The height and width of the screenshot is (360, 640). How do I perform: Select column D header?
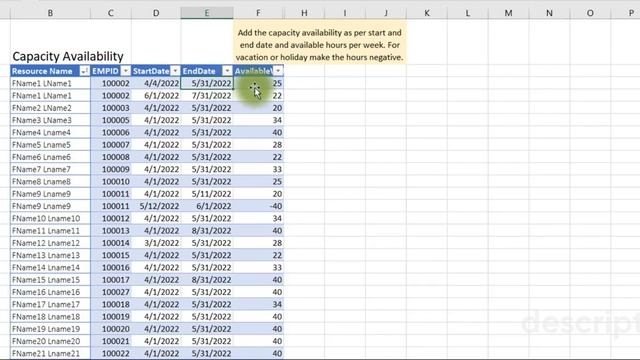(x=156, y=13)
